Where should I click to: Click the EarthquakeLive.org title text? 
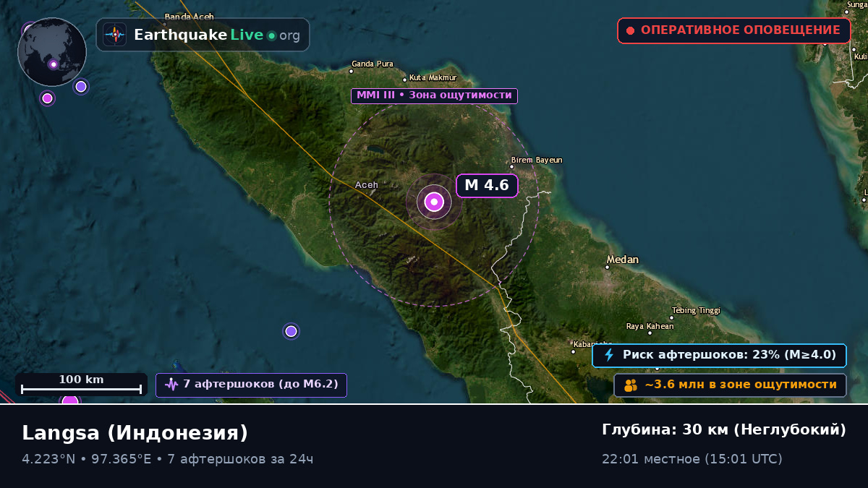point(217,35)
